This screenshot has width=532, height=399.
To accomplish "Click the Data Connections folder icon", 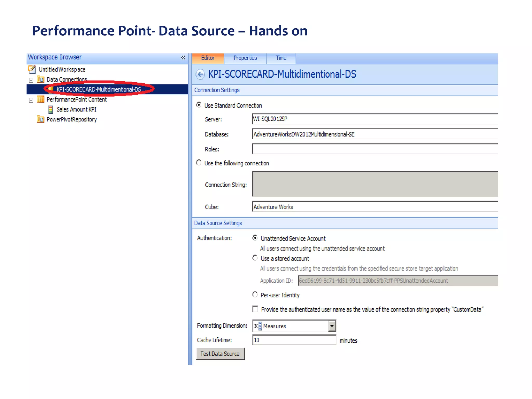I will 41,79.
